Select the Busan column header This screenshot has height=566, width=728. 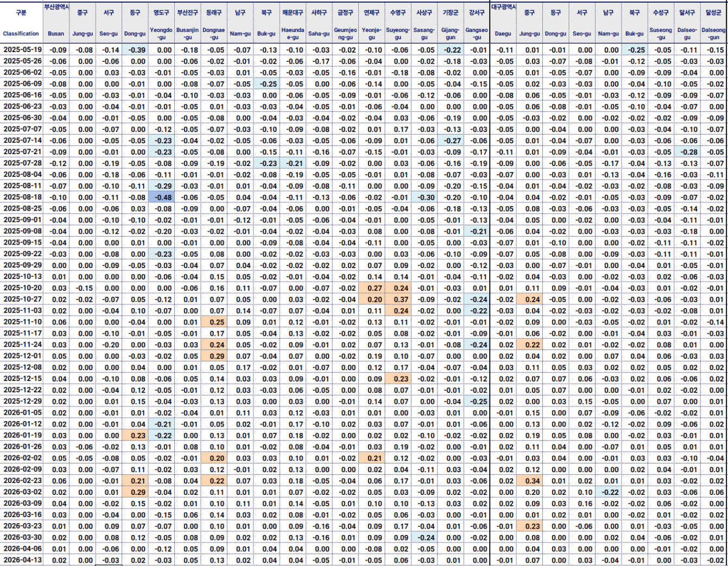pyautogui.click(x=56, y=34)
